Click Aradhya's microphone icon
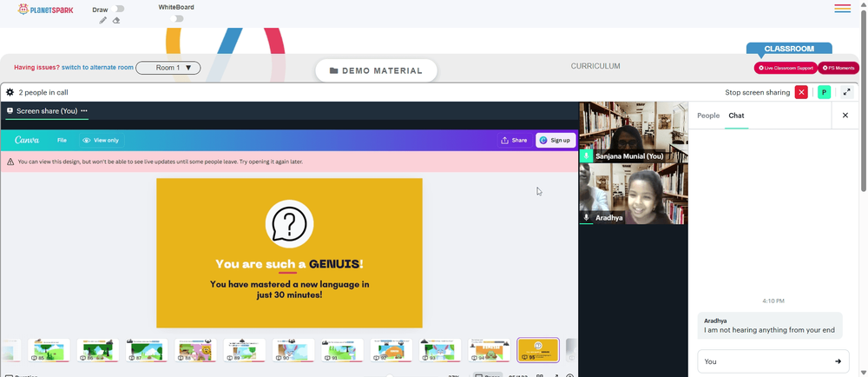The height and width of the screenshot is (377, 868). coord(586,218)
